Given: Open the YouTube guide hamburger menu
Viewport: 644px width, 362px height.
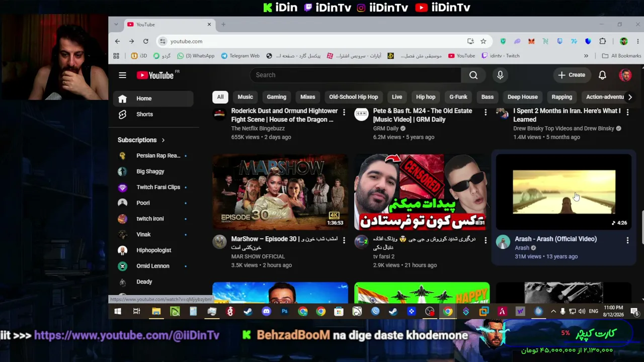Looking at the screenshot, I should [122, 75].
